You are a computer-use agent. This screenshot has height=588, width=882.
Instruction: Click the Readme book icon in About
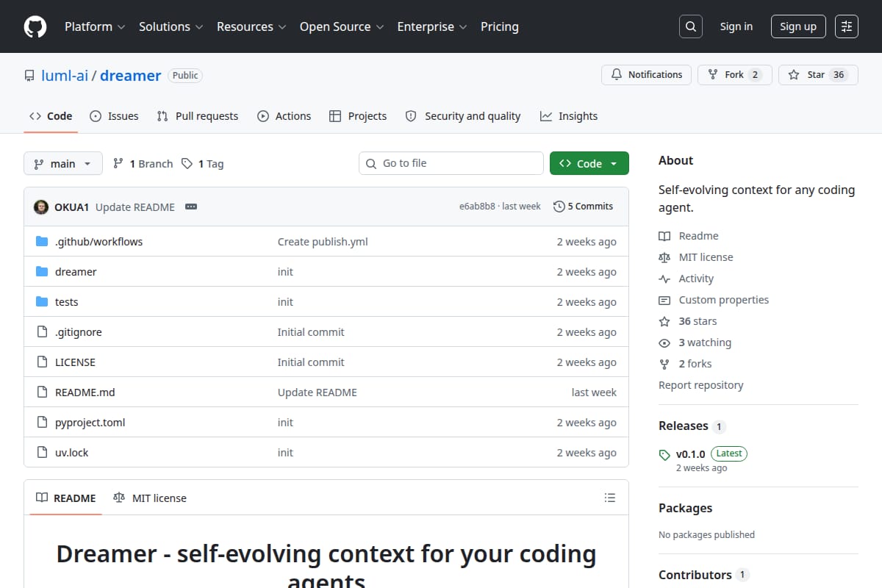point(664,237)
